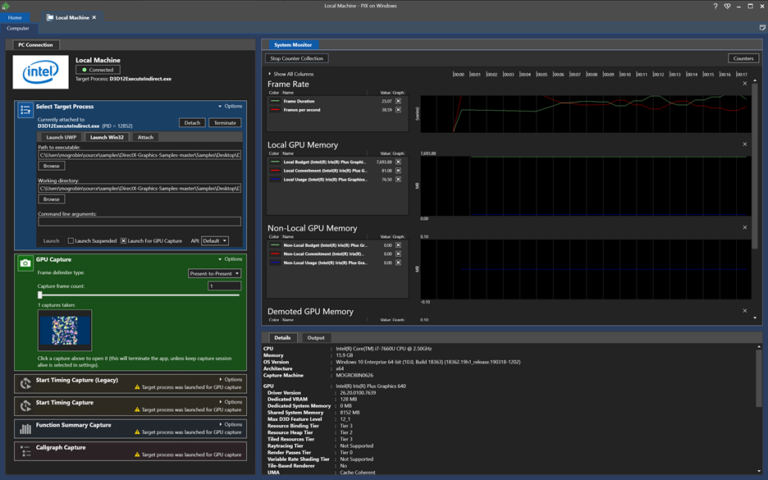Click the Computer sub-tab
Viewport: 768px width, 480px height.
point(18,28)
